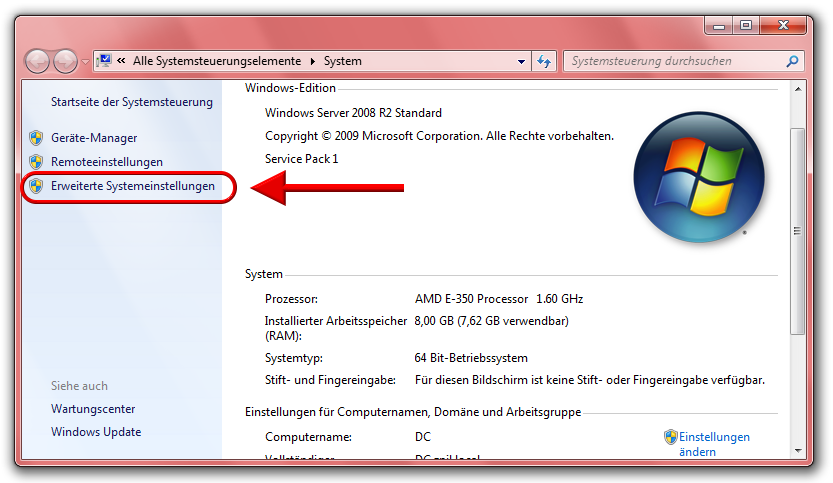Select the System breadcrumb item

342,61
